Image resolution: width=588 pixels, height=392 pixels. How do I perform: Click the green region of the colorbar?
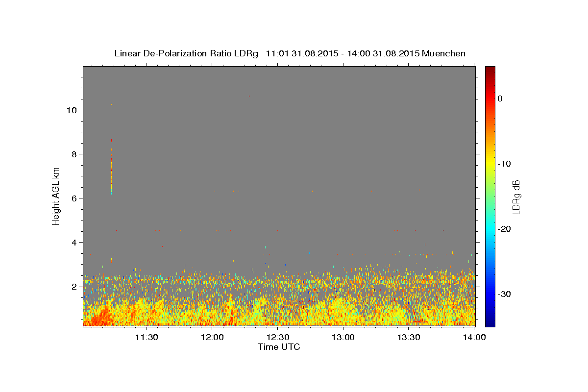point(490,196)
